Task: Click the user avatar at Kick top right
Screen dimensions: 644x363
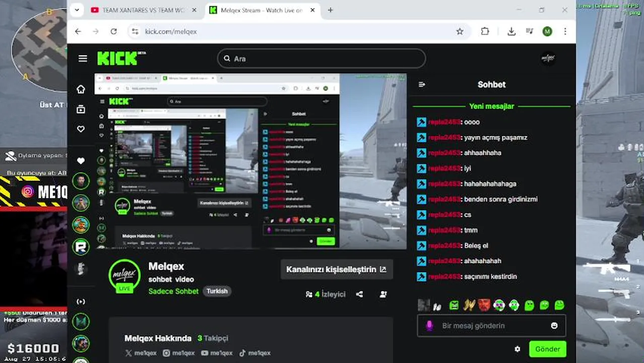Action: point(548,58)
